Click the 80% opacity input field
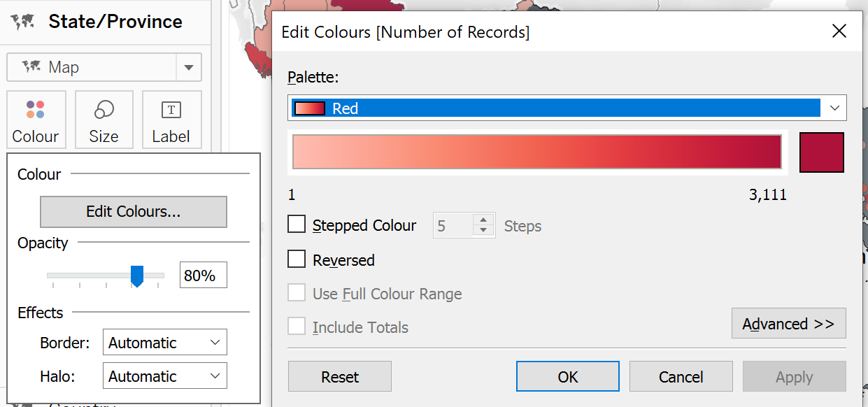Viewport: 868px width, 407px height. (203, 276)
